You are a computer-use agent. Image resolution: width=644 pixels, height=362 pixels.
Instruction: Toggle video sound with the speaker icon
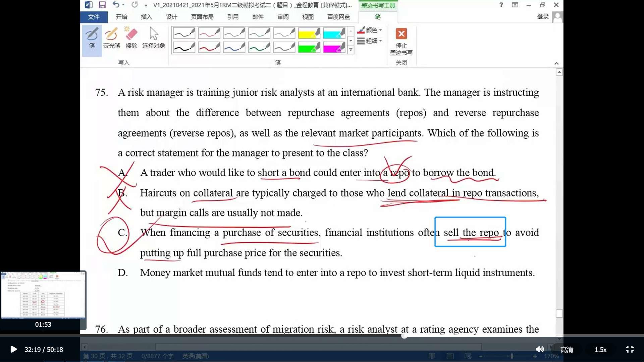pyautogui.click(x=540, y=349)
